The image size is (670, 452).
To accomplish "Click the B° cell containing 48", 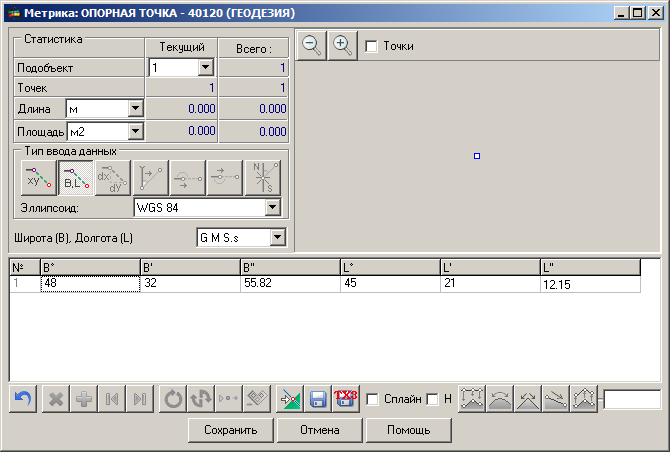I will pyautogui.click(x=89, y=284).
